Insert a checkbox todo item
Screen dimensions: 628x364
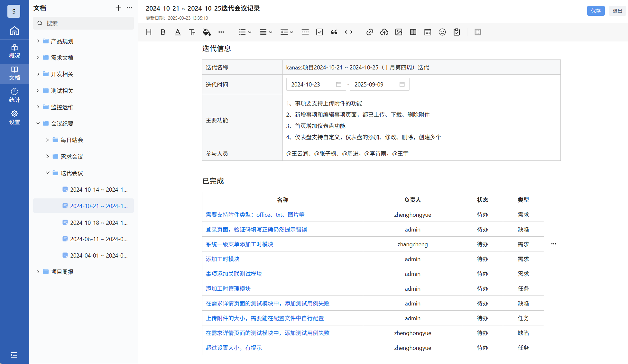[319, 32]
